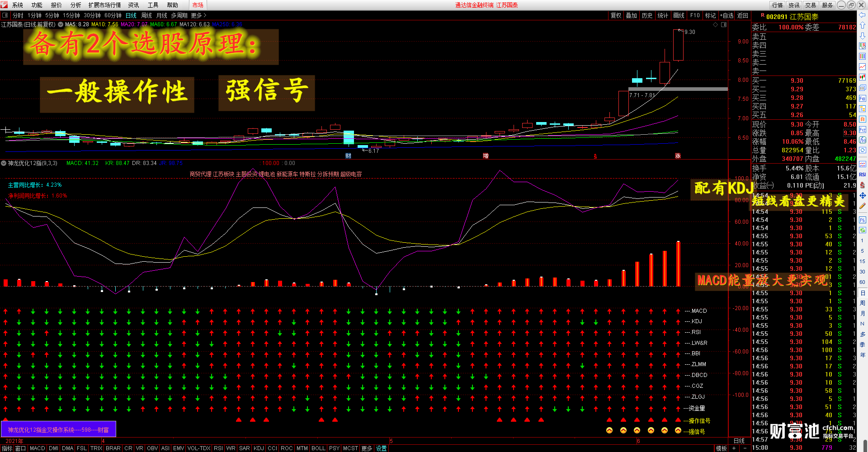This screenshot has width=868, height=452.
Task: Click the 返回 return button
Action: pos(743,15)
